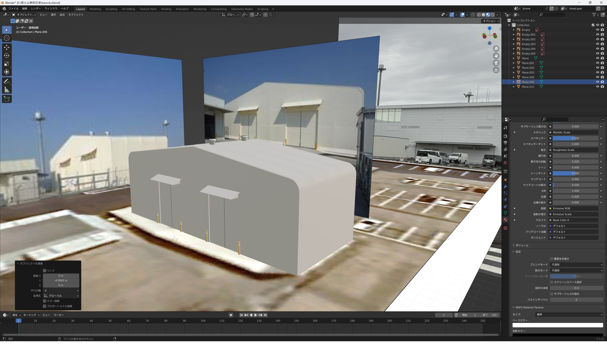Click the viewport pan hand gizmo
This screenshot has height=364, width=607.
(x=496, y=56)
